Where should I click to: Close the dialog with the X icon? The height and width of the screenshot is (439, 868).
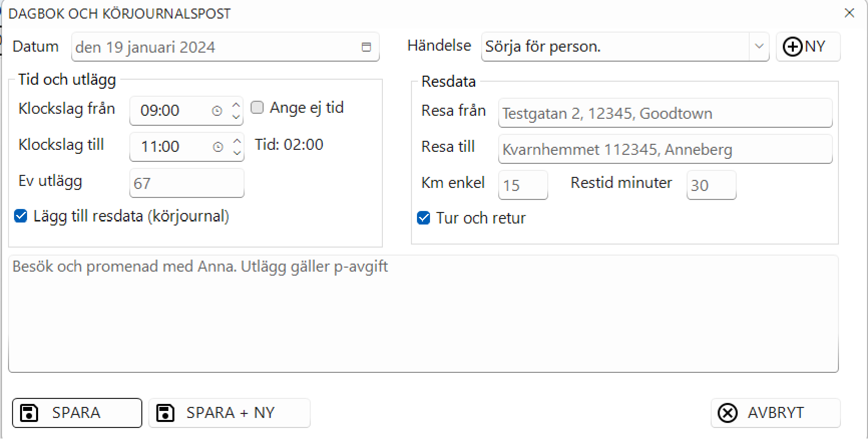tap(849, 13)
